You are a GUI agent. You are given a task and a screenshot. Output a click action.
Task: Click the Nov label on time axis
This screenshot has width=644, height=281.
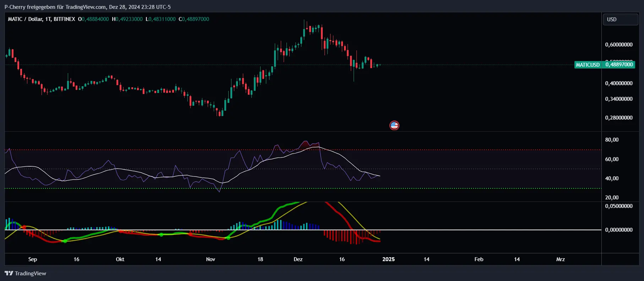click(211, 259)
